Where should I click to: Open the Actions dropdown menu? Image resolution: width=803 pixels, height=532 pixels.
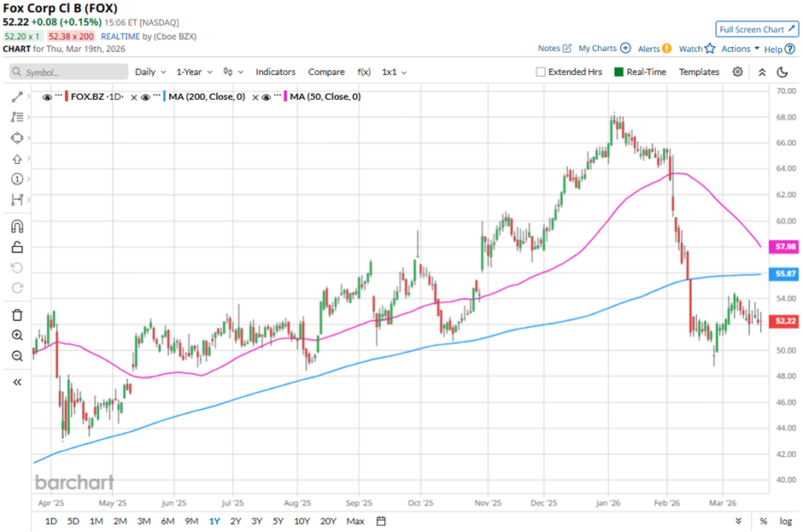click(x=740, y=49)
